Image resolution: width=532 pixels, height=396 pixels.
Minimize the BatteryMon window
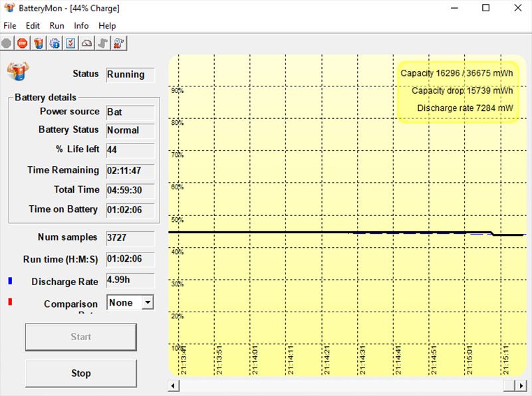click(454, 8)
